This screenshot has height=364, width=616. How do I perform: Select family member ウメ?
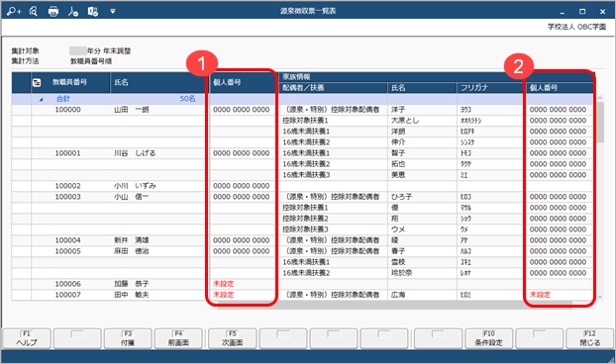point(398,229)
